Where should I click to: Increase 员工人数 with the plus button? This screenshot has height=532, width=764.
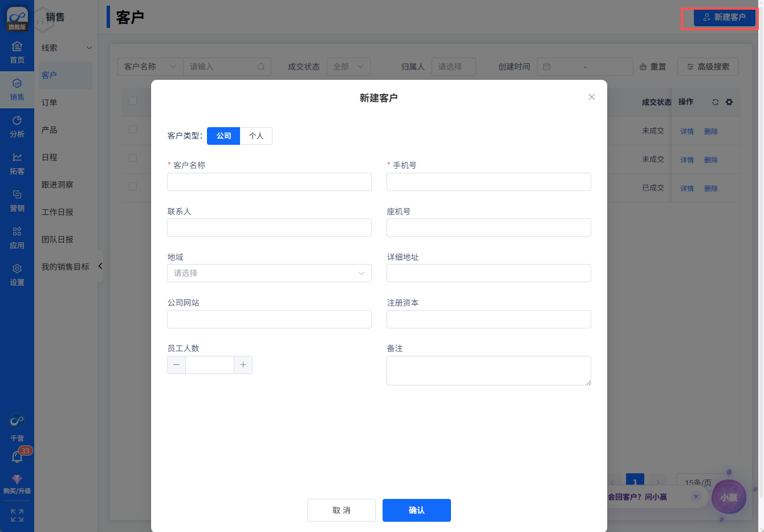click(x=243, y=365)
